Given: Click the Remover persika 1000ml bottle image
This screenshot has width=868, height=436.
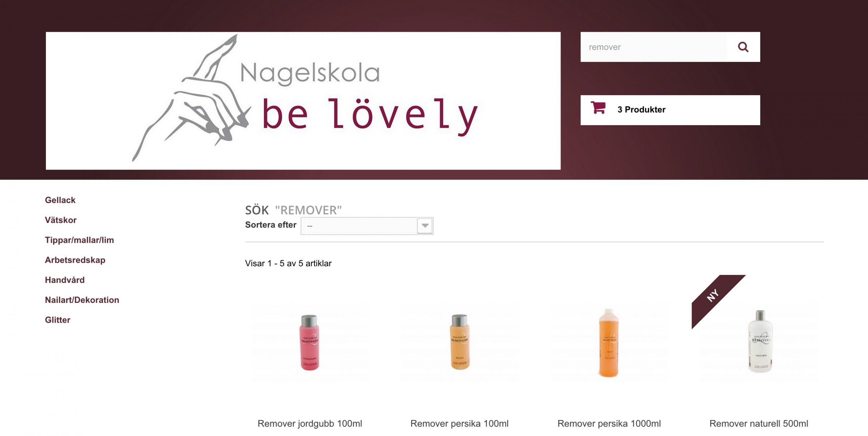Looking at the screenshot, I should click(609, 342).
